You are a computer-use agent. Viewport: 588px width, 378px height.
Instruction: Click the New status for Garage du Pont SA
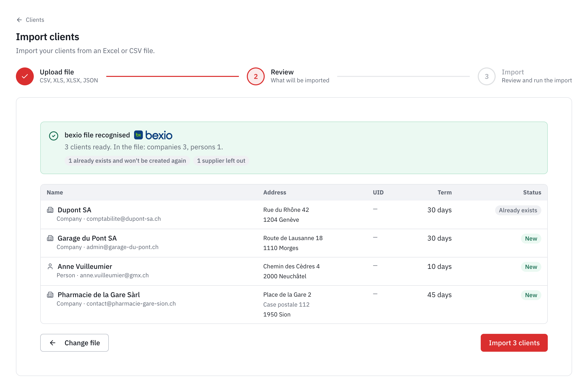(531, 239)
